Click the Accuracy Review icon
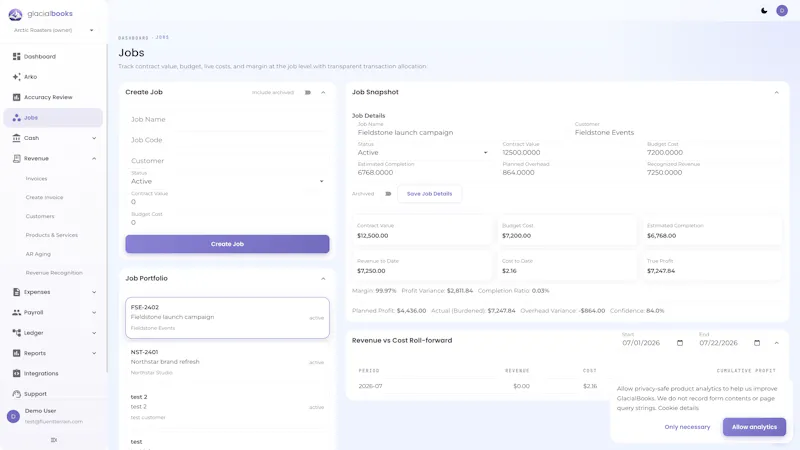The image size is (800, 450). 16,97
